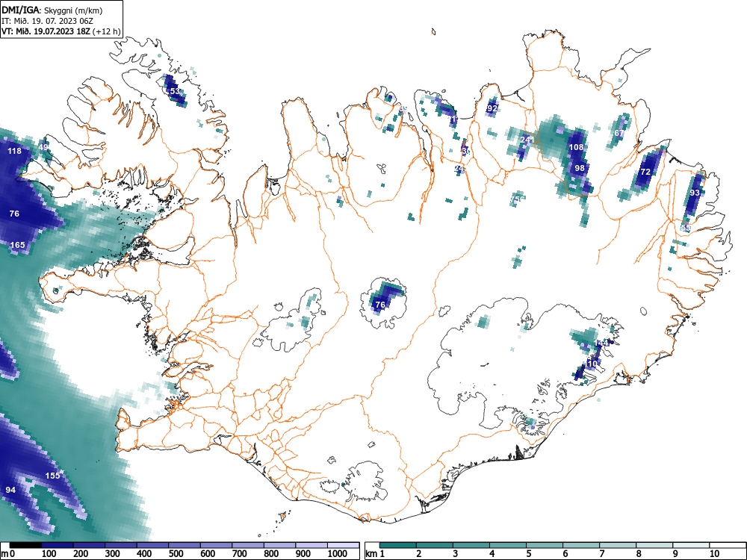Click the '1000' label on the metre scale
Viewport: 747px width, 560px height.
[x=338, y=554]
